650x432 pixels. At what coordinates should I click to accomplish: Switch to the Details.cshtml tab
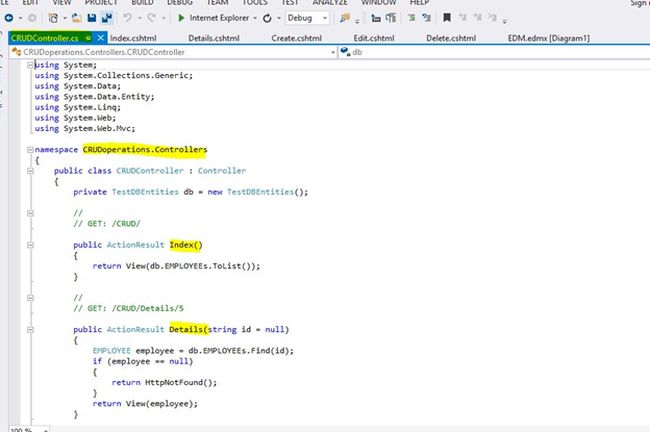pos(214,38)
